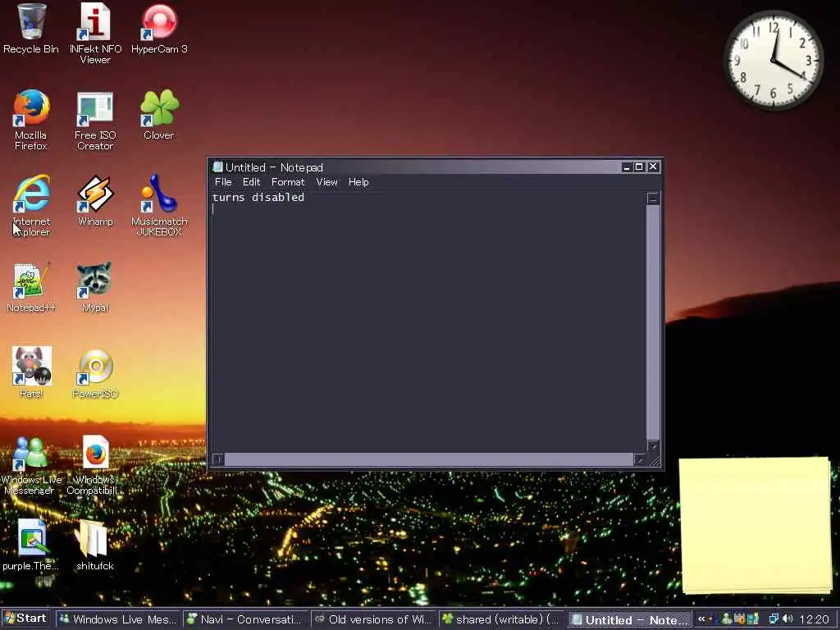The image size is (840, 630).
Task: Select the Mypal raccoon icon
Action: (95, 287)
